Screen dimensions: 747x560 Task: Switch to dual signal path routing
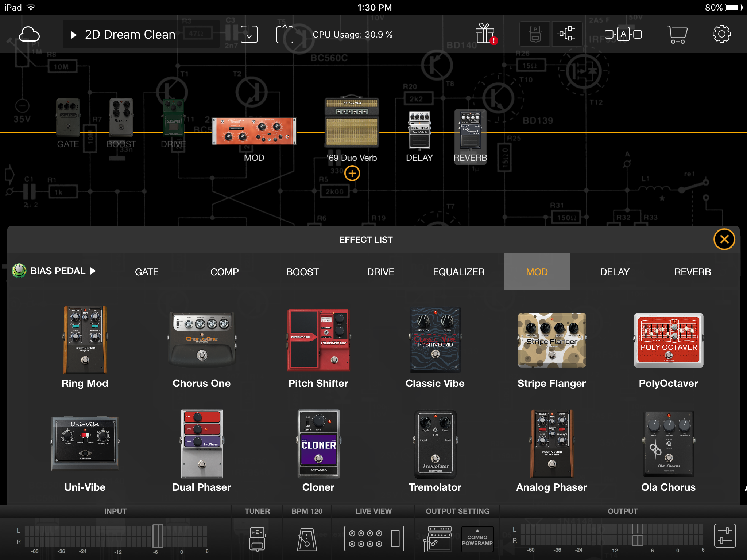point(566,34)
